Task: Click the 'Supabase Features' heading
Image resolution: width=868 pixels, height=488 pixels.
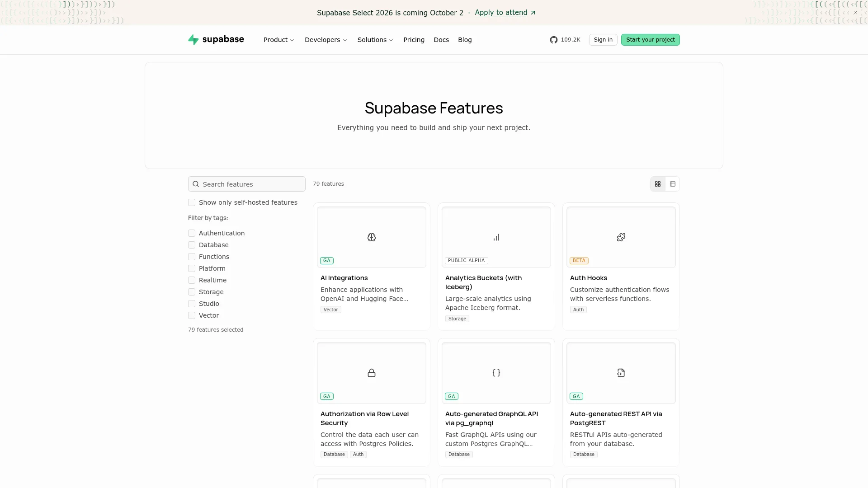Action: click(434, 108)
